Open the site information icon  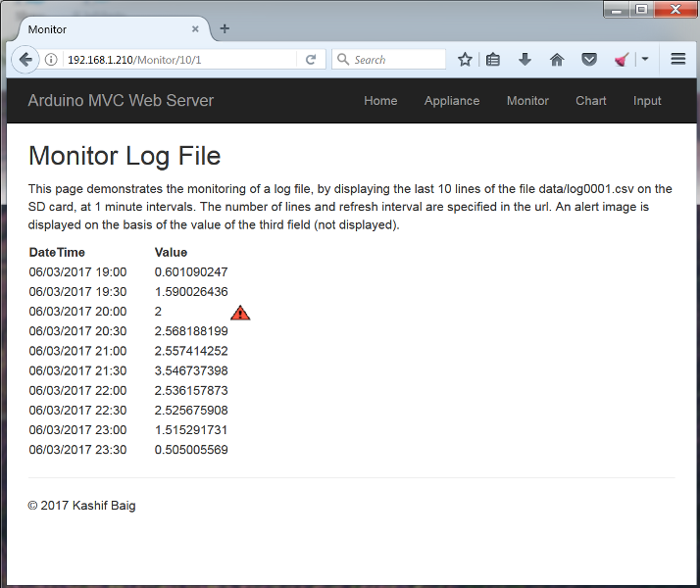(x=51, y=60)
